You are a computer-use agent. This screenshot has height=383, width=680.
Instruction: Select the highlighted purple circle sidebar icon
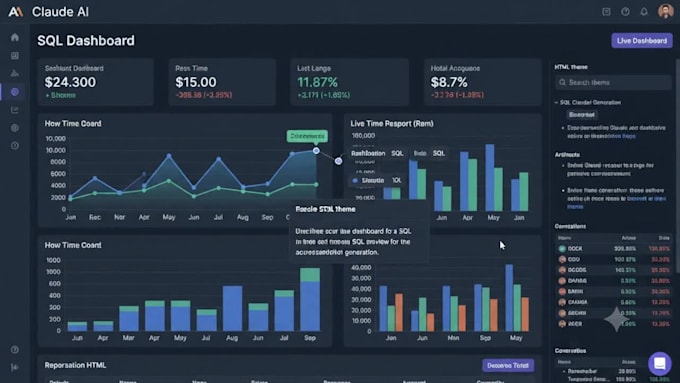pos(15,92)
